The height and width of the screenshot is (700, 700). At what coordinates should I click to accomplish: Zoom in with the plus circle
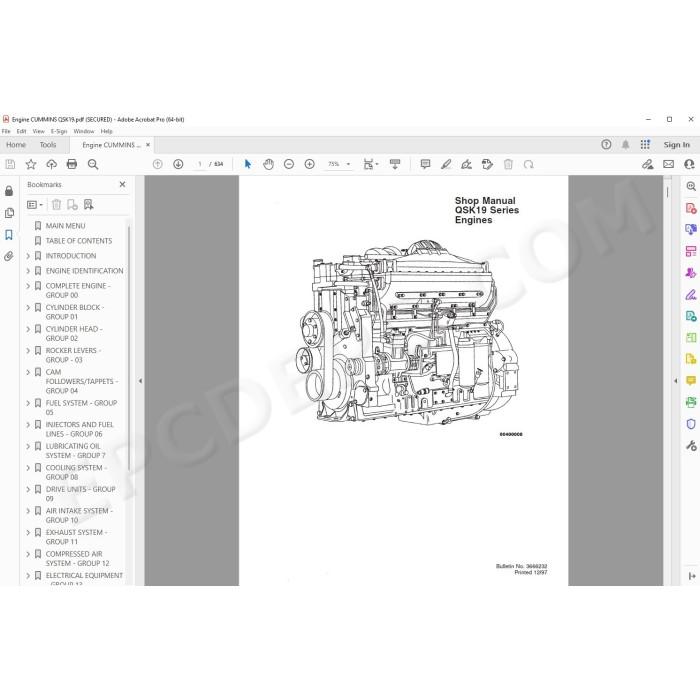click(x=309, y=164)
